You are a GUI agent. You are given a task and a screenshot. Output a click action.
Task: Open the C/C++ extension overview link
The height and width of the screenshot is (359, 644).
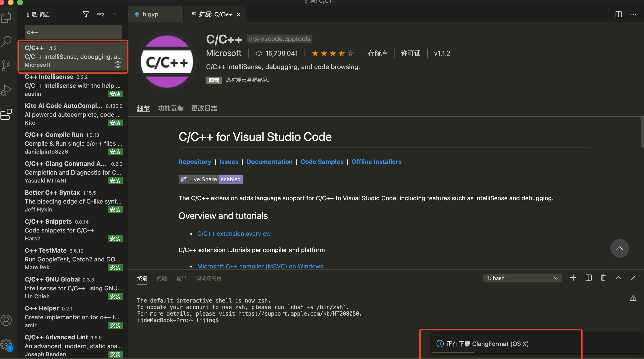point(234,234)
